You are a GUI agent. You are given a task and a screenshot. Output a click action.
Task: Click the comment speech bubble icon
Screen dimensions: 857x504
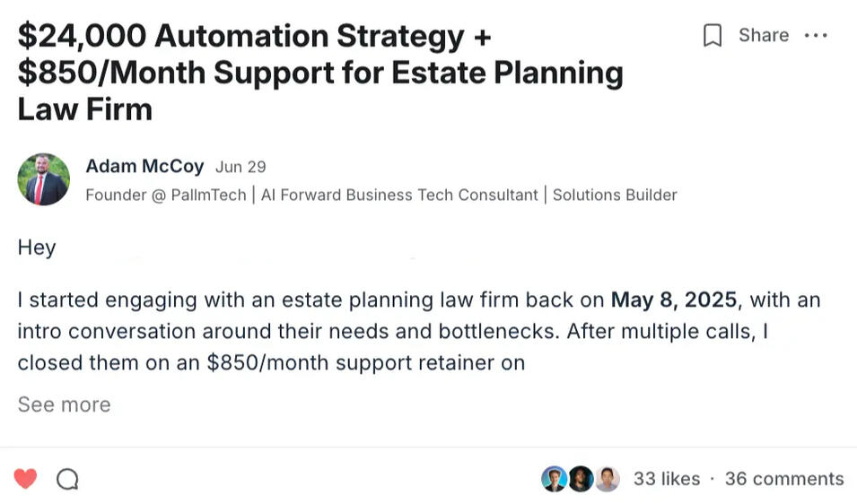tap(67, 480)
